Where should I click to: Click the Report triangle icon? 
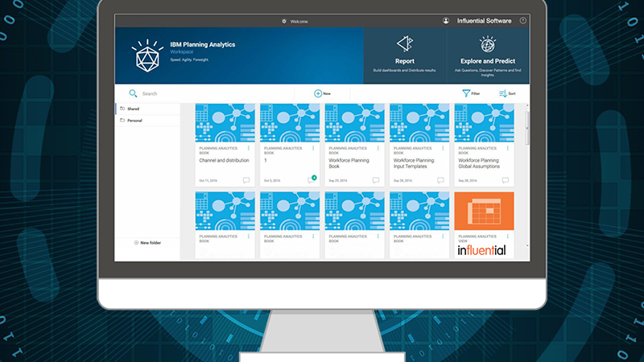click(x=405, y=43)
